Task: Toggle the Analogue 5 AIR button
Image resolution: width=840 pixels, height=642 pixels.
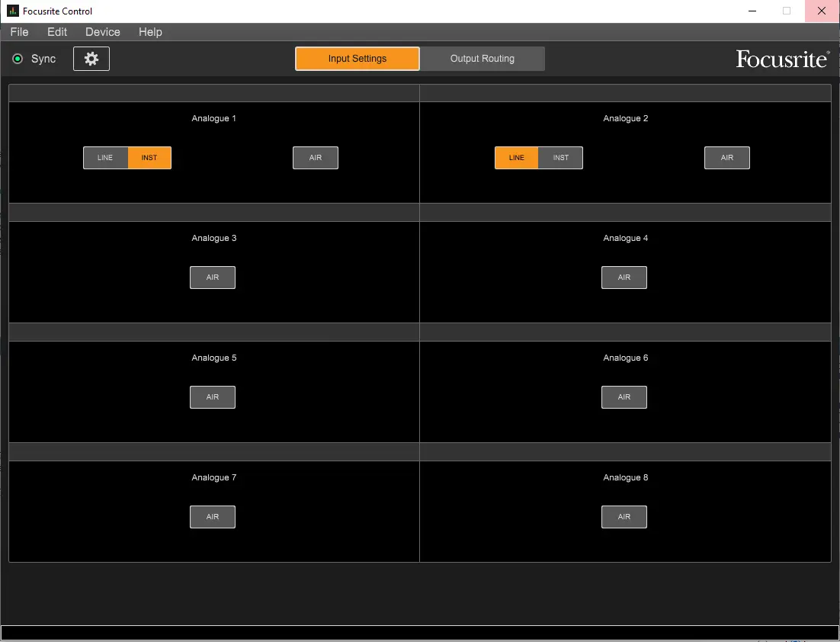Action: 213,397
